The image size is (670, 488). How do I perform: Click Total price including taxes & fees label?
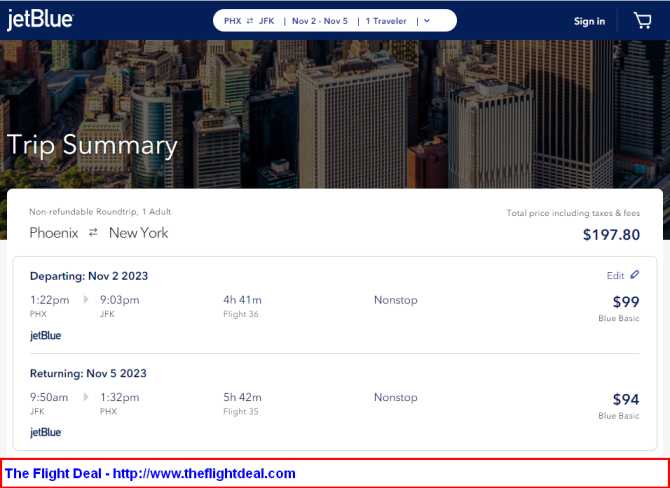[x=573, y=213]
